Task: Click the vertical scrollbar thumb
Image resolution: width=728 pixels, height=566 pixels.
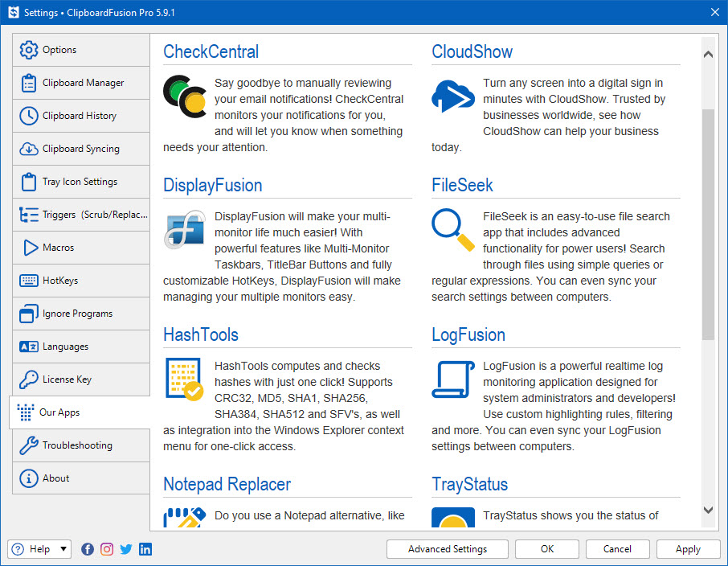Action: [708, 225]
